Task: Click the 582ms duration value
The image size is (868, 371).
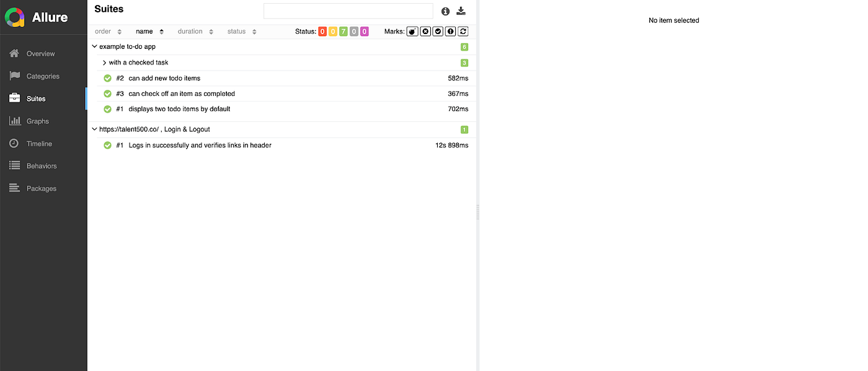Action: coord(458,79)
